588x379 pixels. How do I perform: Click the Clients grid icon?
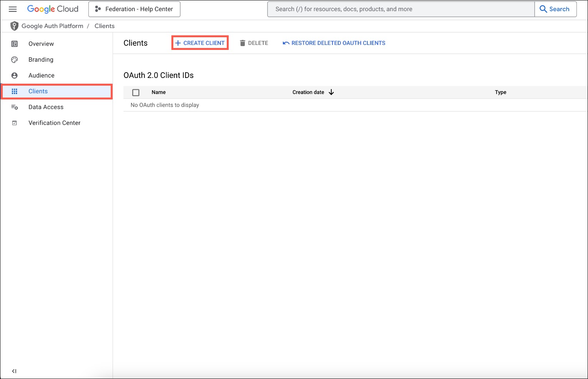(14, 91)
